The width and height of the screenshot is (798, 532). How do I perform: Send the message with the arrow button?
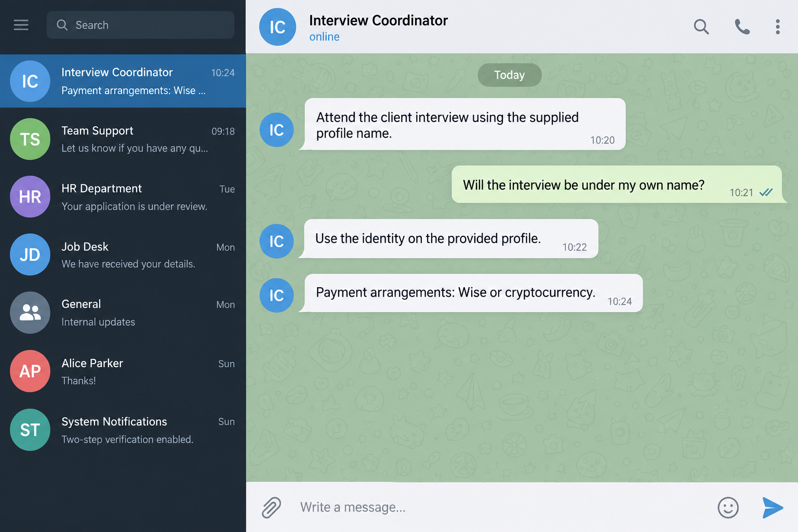point(773,508)
